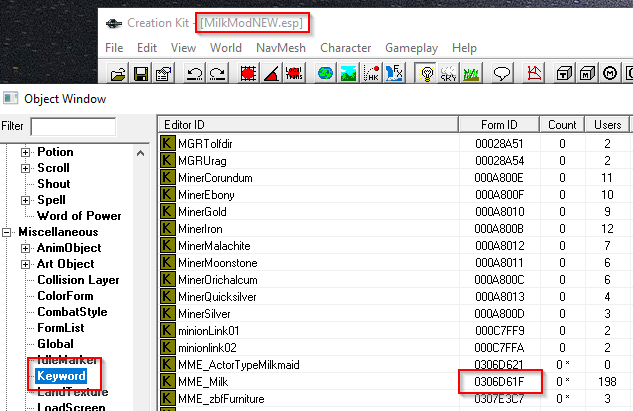The width and height of the screenshot is (633, 411).
Task: Open the NavMesh menu
Action: point(281,48)
